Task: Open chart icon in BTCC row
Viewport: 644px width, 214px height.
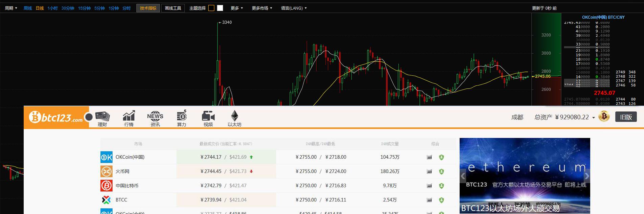Action: click(x=429, y=200)
